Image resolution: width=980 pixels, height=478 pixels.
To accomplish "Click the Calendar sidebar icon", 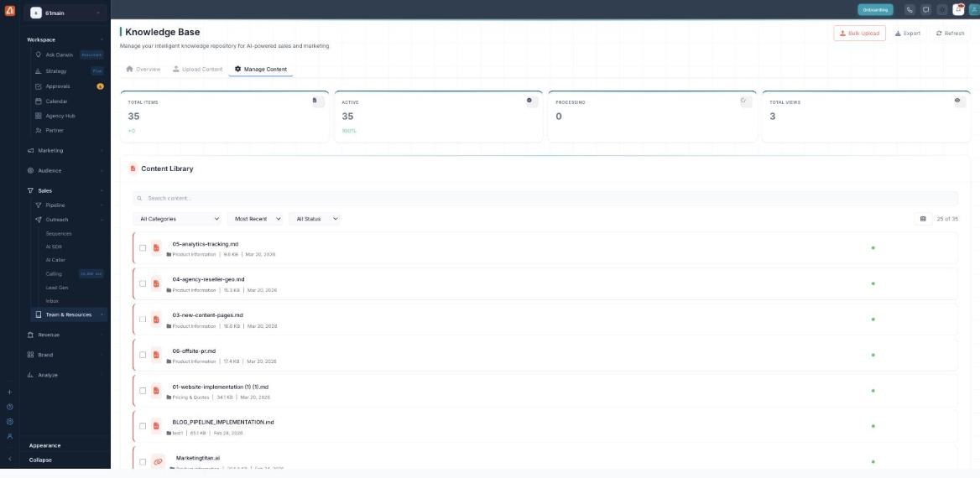I will tap(38, 101).
